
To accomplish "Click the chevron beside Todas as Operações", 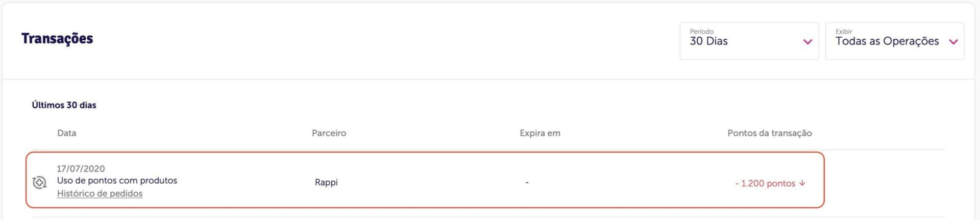I will click(953, 42).
